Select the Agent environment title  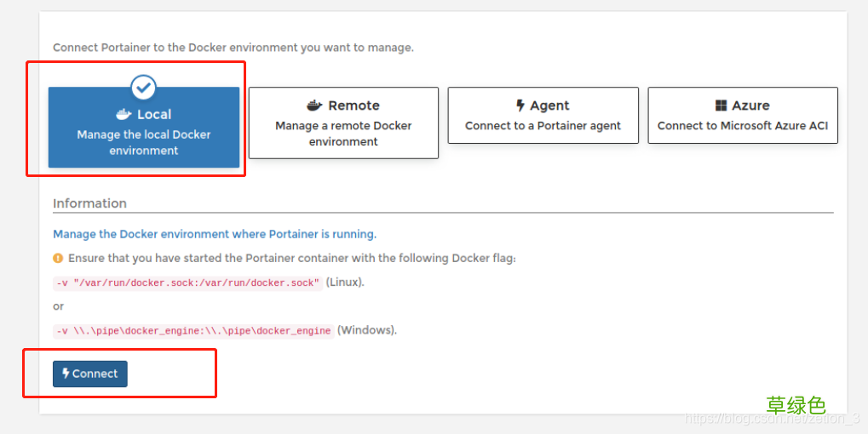tap(549, 106)
